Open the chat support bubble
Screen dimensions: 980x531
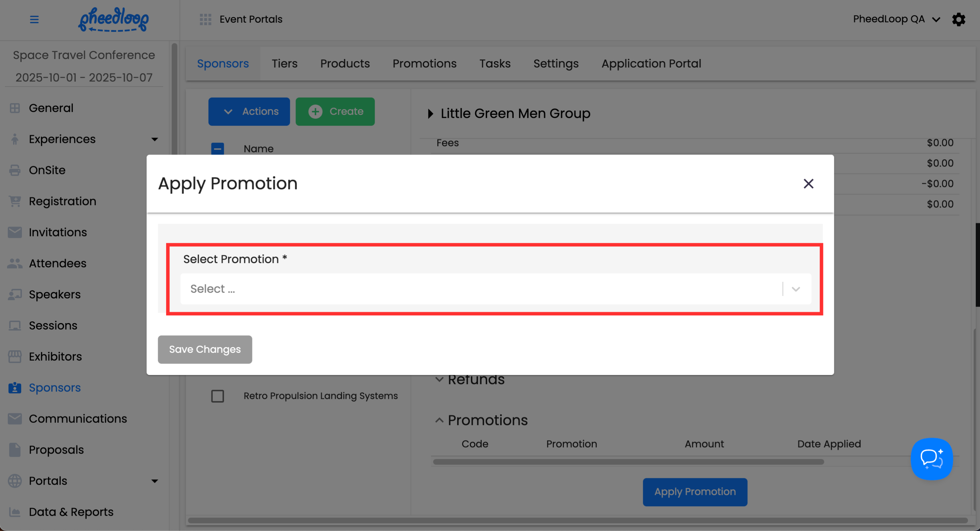pos(931,459)
